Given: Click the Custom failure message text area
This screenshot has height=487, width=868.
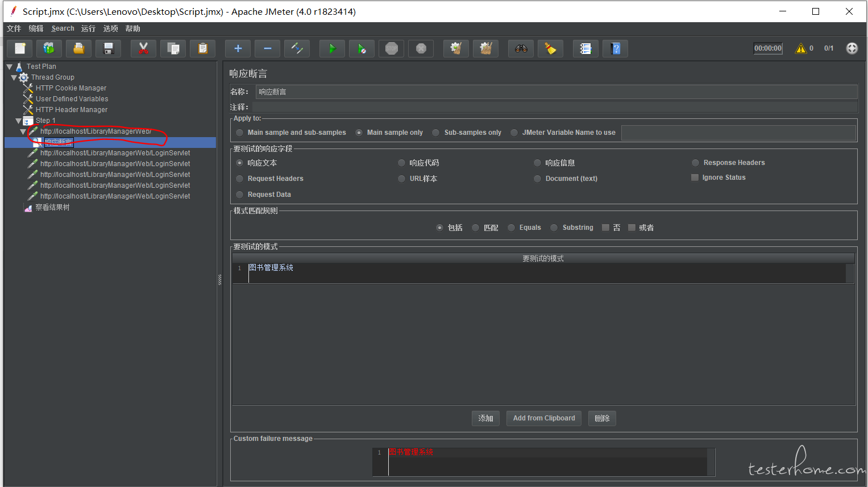Looking at the screenshot, I should (x=543, y=461).
